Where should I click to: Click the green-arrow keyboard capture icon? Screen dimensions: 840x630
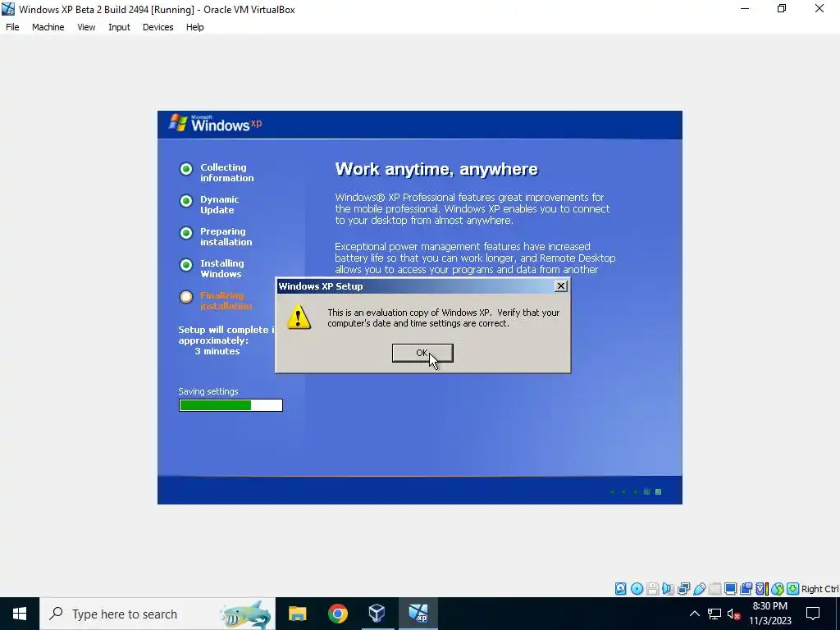click(793, 589)
